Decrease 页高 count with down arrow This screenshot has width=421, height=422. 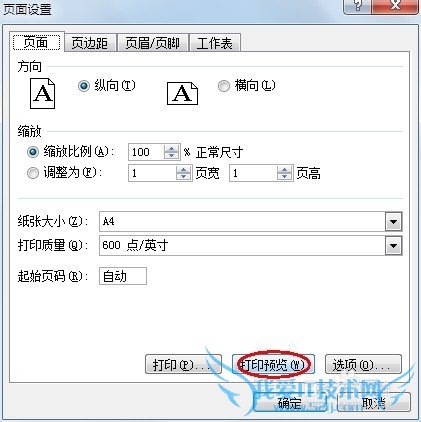point(284,177)
